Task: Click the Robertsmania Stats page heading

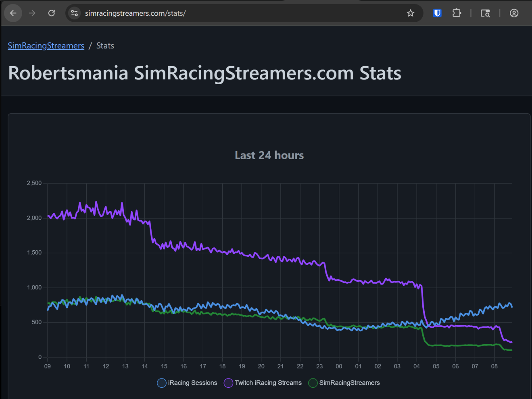Action: coord(204,73)
